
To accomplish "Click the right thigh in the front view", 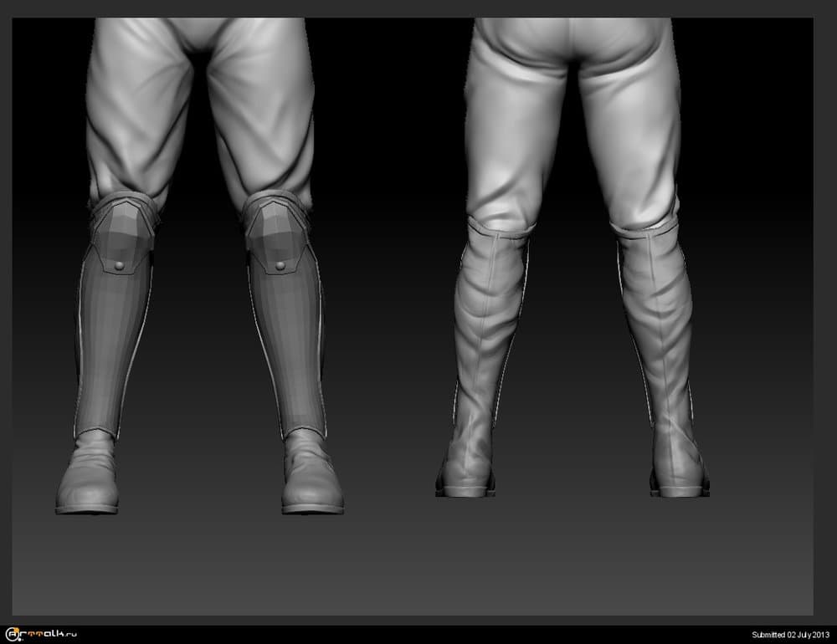I will click(264, 109).
